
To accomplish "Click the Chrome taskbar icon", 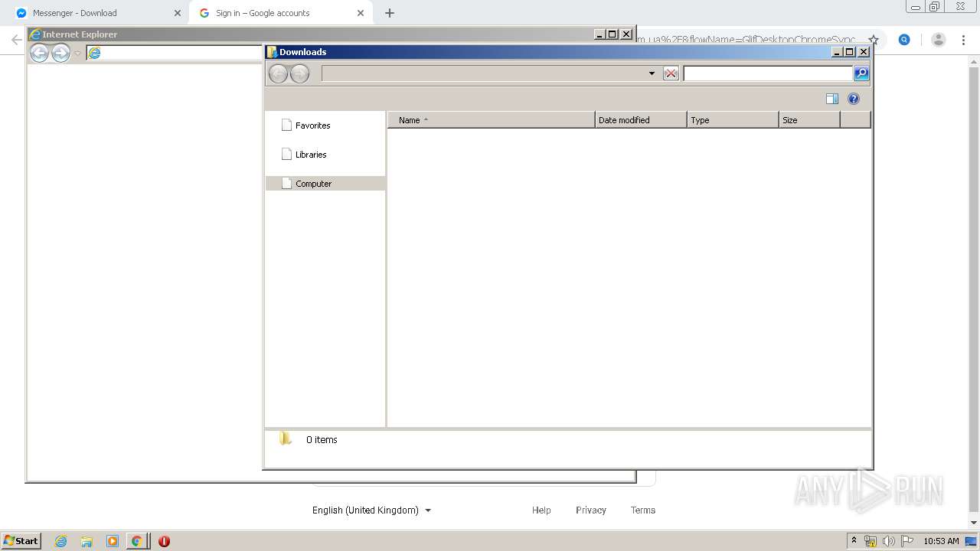I will pos(136,541).
